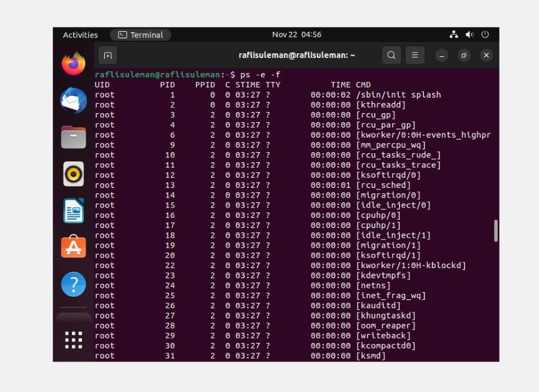Open the volume indicator in top bar
The image size is (539, 392).
coord(470,34)
